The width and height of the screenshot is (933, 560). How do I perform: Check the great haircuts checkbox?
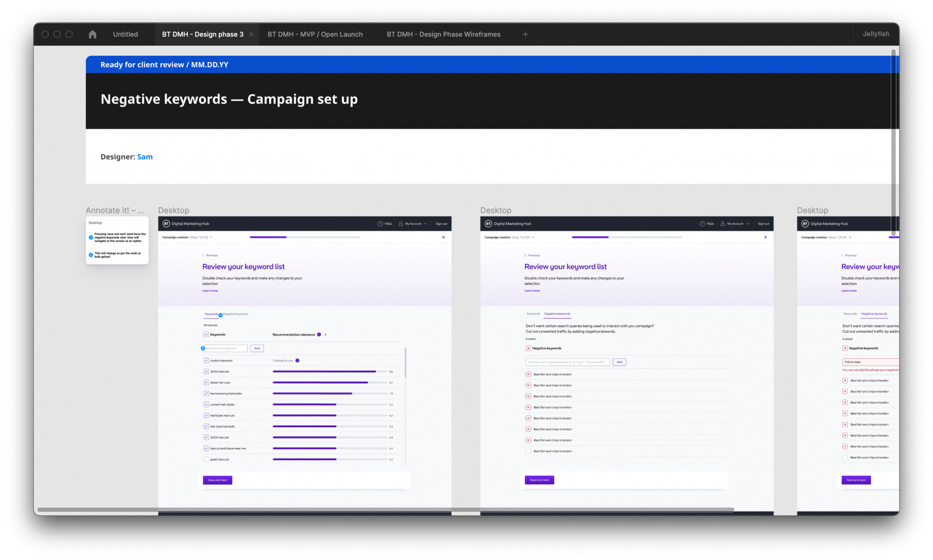206,459
